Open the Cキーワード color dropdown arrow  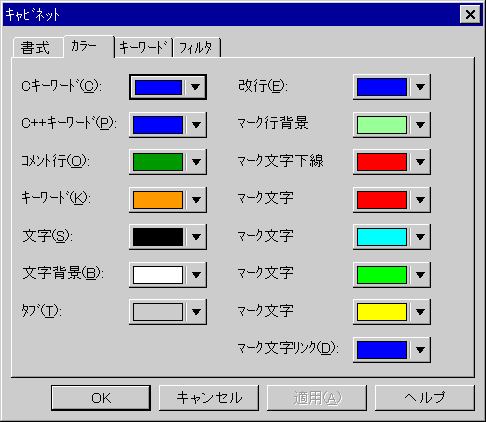point(195,87)
